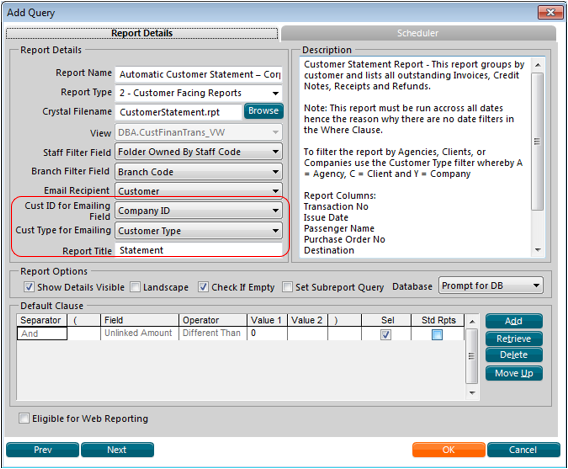Switch to the Scheduler tab
The image size is (568, 469).
[x=418, y=33]
